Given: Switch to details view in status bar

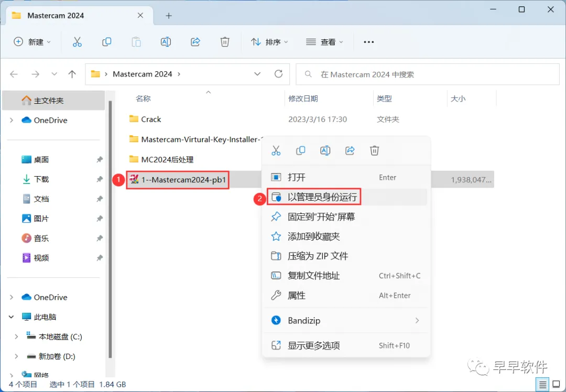Looking at the screenshot, I should click(x=542, y=385).
